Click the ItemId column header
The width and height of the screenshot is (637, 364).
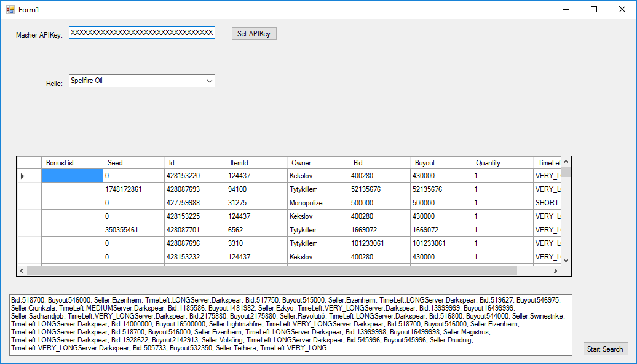256,163
